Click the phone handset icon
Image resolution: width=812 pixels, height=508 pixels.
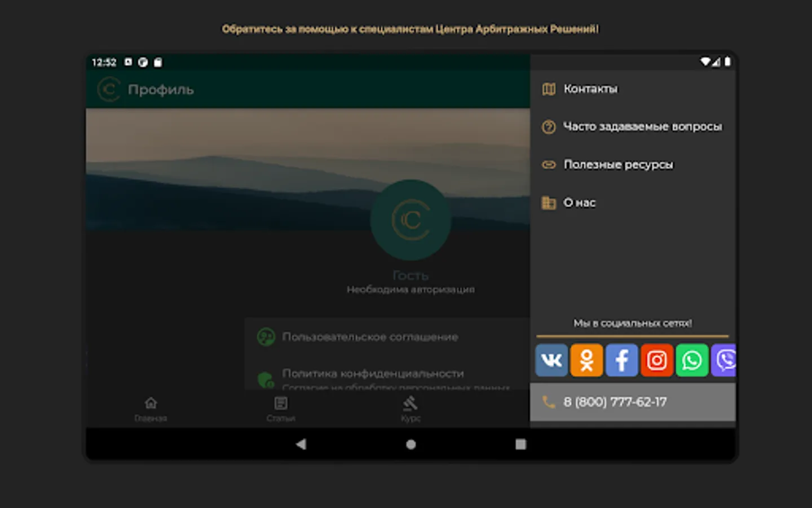pyautogui.click(x=548, y=402)
